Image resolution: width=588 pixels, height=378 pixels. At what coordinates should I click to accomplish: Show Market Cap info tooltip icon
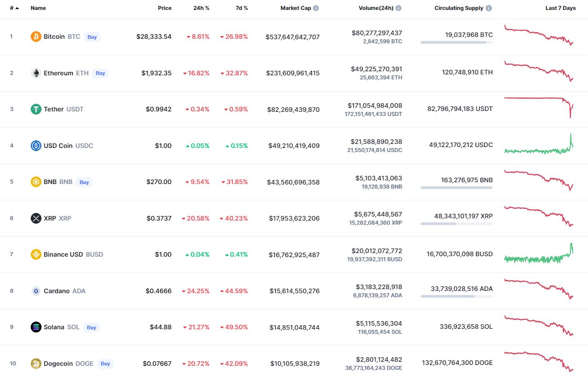(x=316, y=8)
